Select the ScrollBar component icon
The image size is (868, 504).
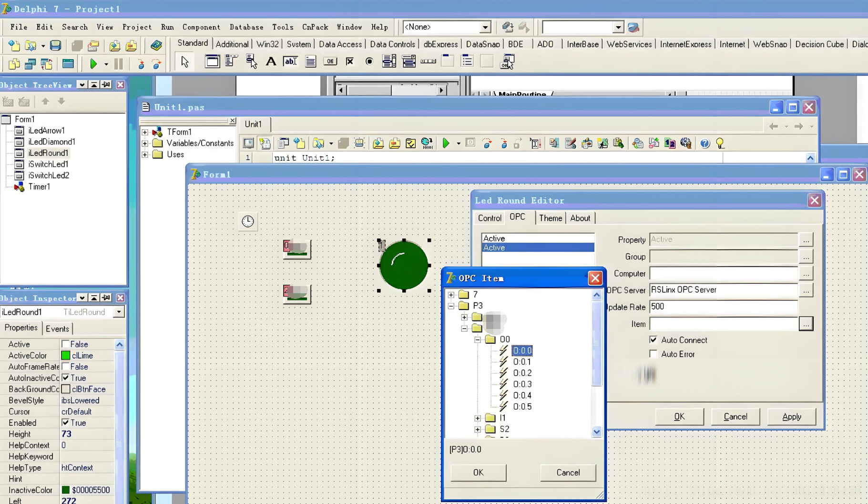pos(428,61)
